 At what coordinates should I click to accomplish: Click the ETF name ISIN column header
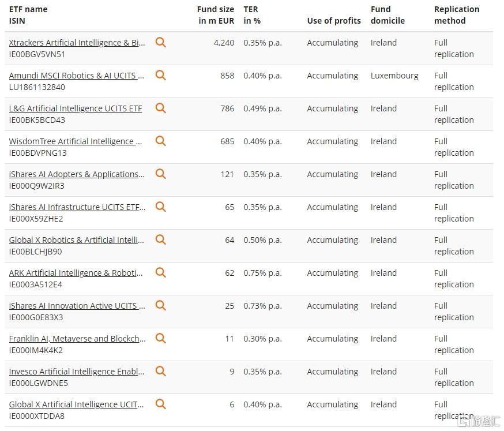point(28,15)
